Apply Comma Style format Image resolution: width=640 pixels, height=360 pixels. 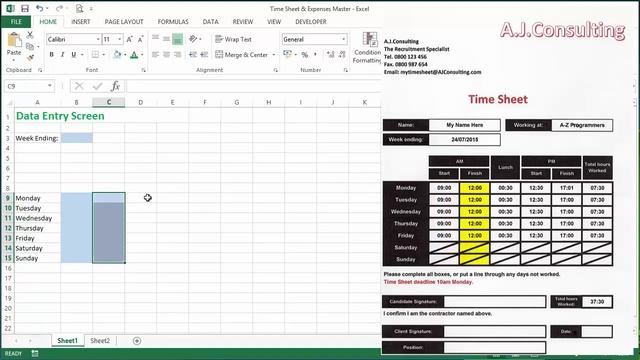pos(315,54)
